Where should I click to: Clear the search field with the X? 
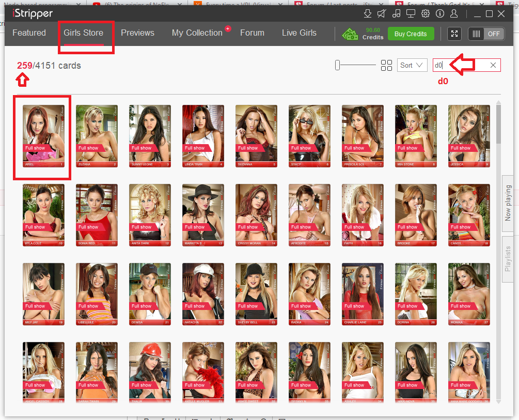[493, 65]
